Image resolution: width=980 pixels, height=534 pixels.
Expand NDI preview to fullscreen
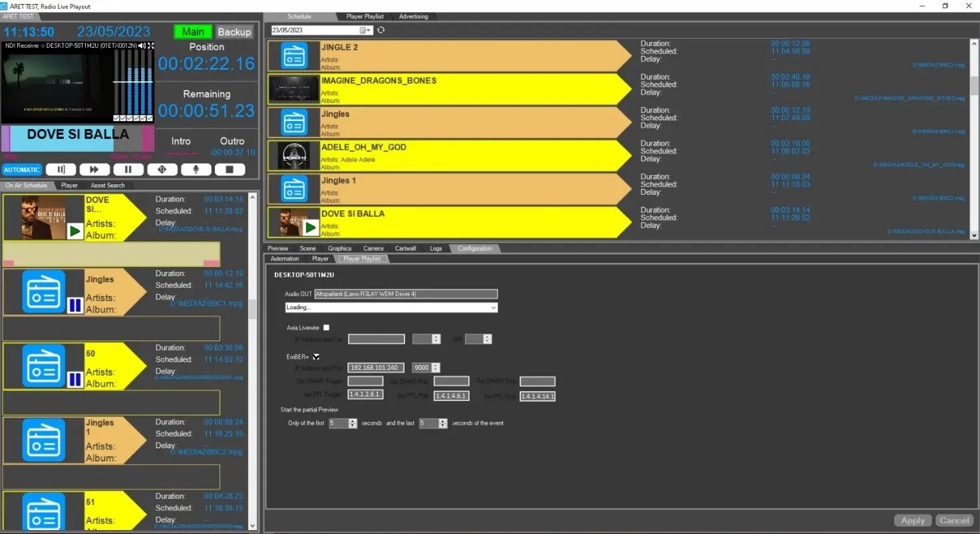point(151,46)
